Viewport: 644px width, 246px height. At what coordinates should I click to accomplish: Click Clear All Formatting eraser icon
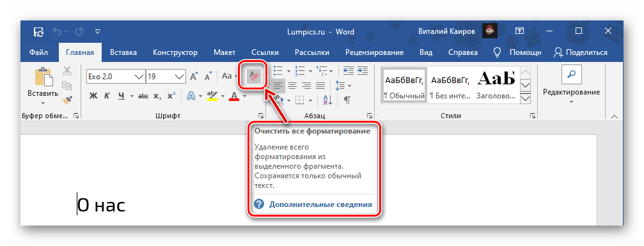click(x=253, y=76)
